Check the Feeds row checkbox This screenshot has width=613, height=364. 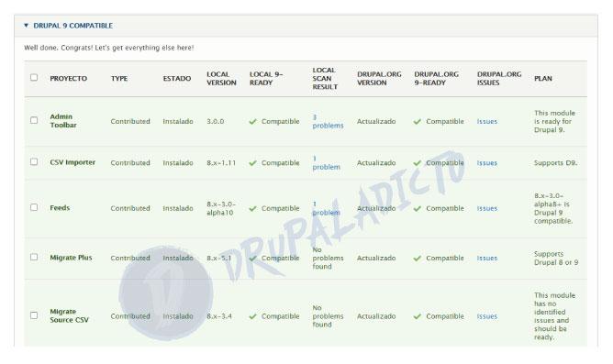(x=34, y=207)
